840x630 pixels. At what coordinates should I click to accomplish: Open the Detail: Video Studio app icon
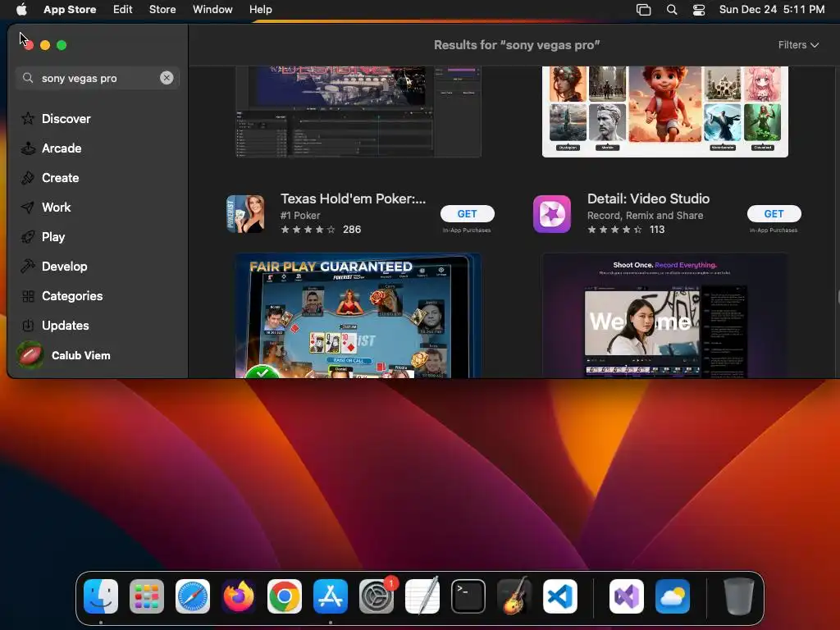552,214
